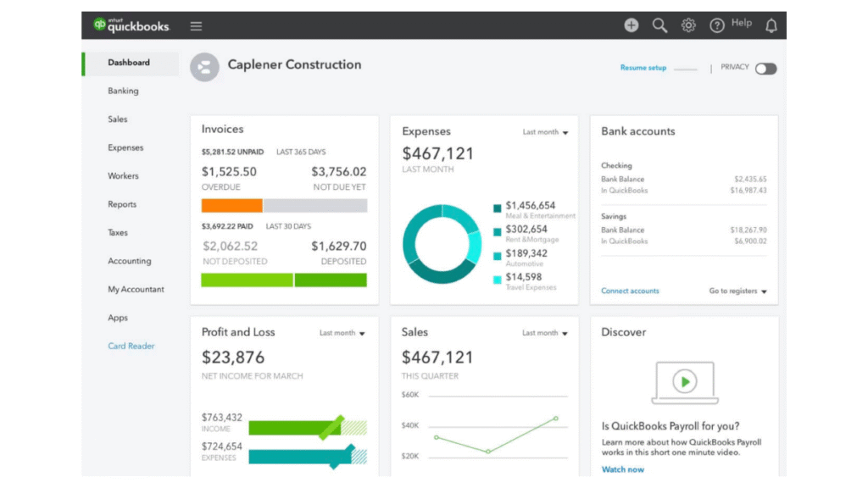Screen dimensions: 868x488
Task: Open the settings gear icon
Action: tap(688, 25)
